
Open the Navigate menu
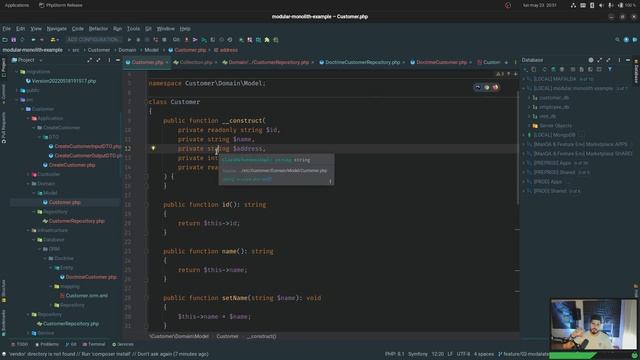click(x=57, y=29)
